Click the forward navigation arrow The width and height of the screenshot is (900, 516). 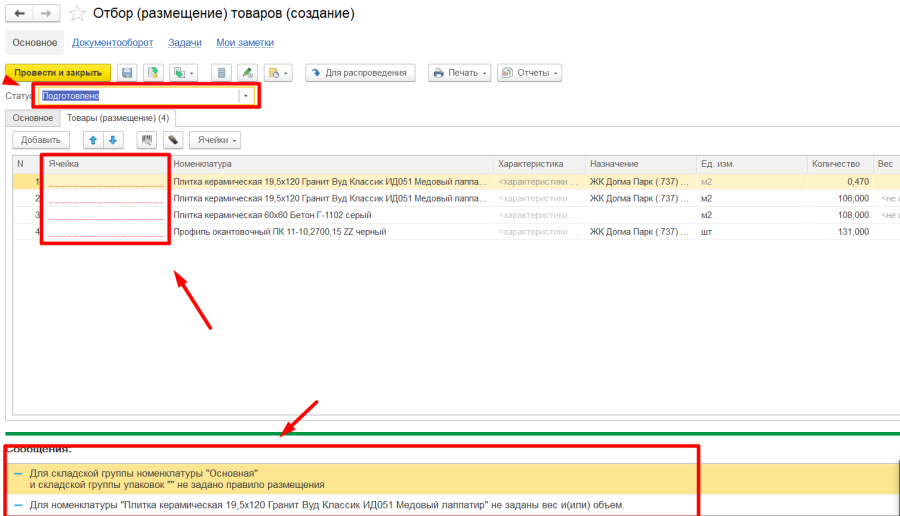tap(45, 14)
